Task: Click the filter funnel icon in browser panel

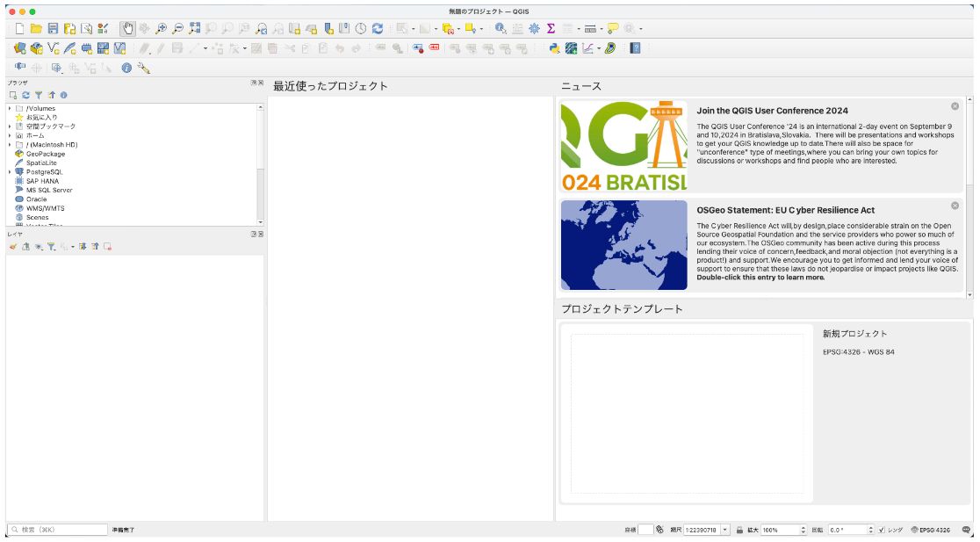Action: click(38, 95)
